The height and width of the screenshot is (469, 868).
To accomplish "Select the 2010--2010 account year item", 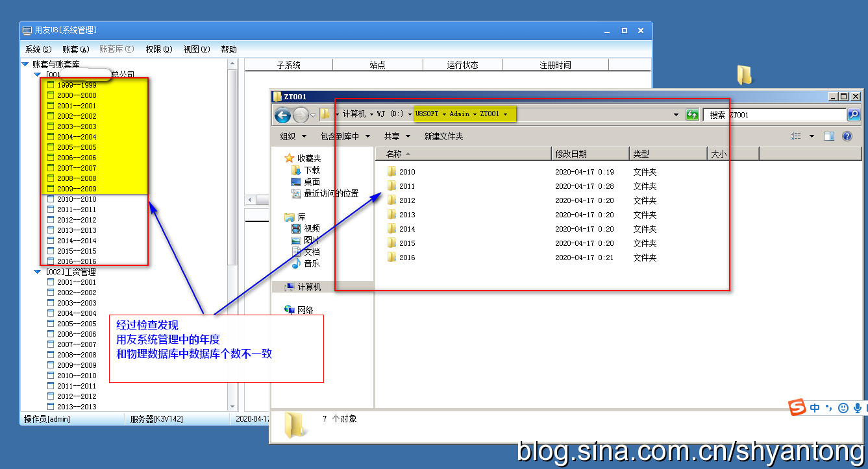I will coord(76,199).
